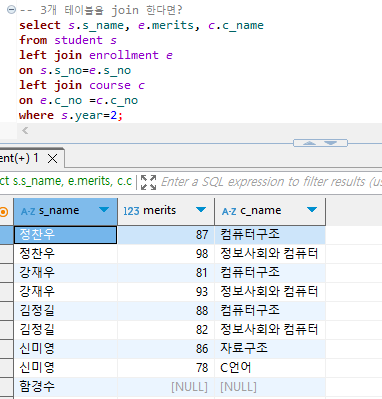Select the C언어 course cell
Viewport: 382px width, 399px height.
270,368
